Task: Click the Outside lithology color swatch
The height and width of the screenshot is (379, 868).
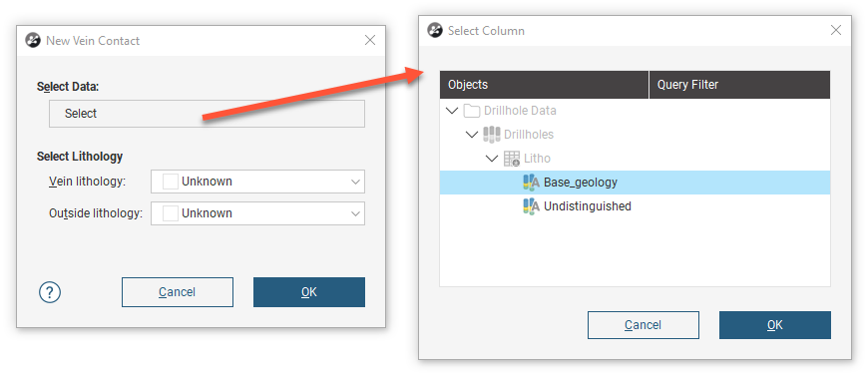Action: pos(171,213)
